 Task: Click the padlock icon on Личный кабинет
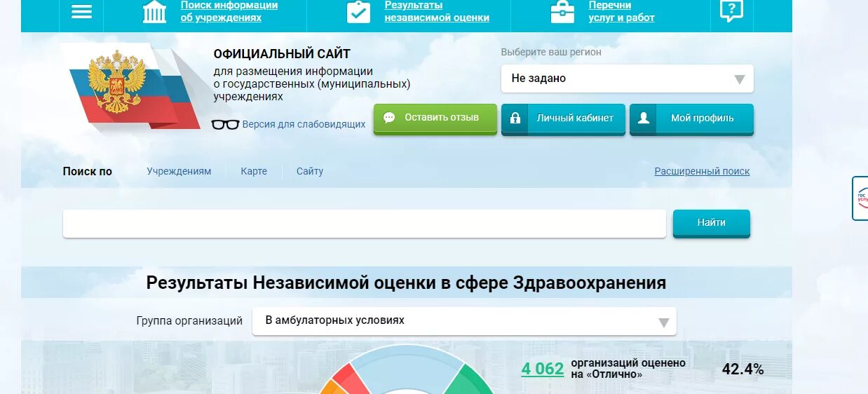(516, 118)
